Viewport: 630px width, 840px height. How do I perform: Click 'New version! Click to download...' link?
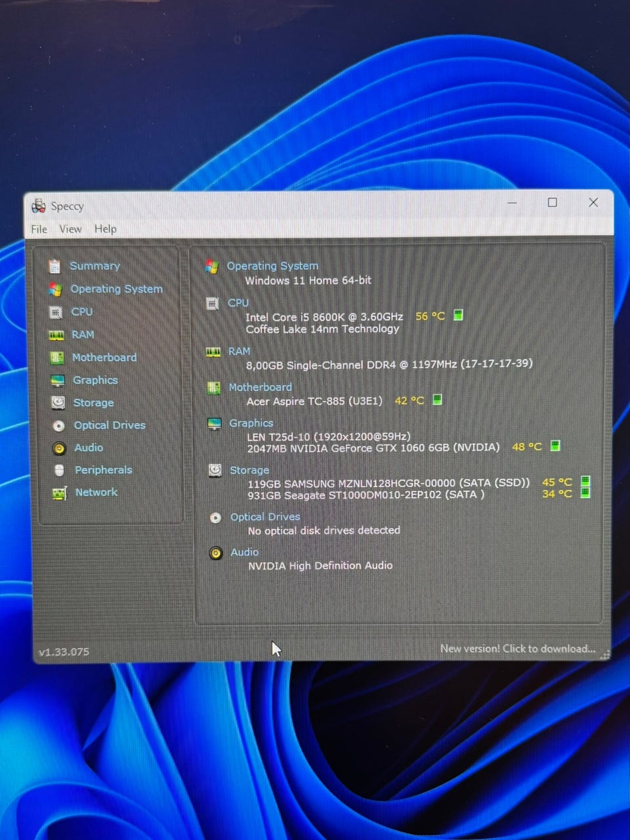pyautogui.click(x=518, y=648)
